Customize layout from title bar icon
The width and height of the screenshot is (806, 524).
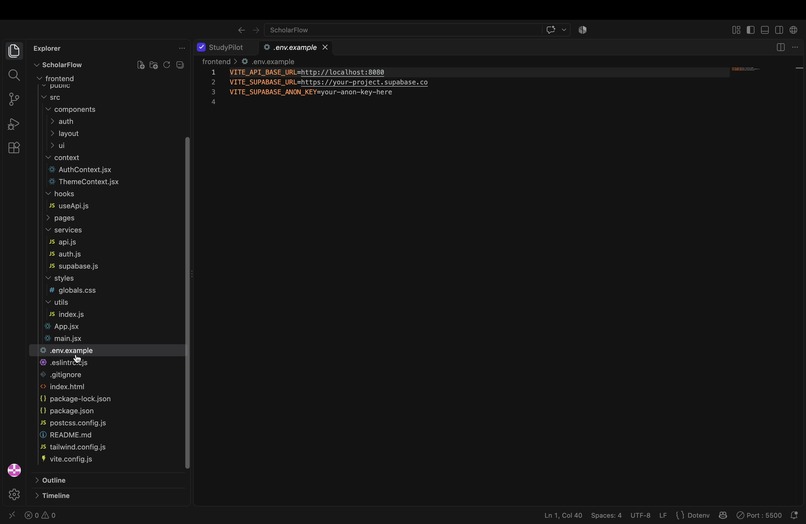[x=736, y=30]
